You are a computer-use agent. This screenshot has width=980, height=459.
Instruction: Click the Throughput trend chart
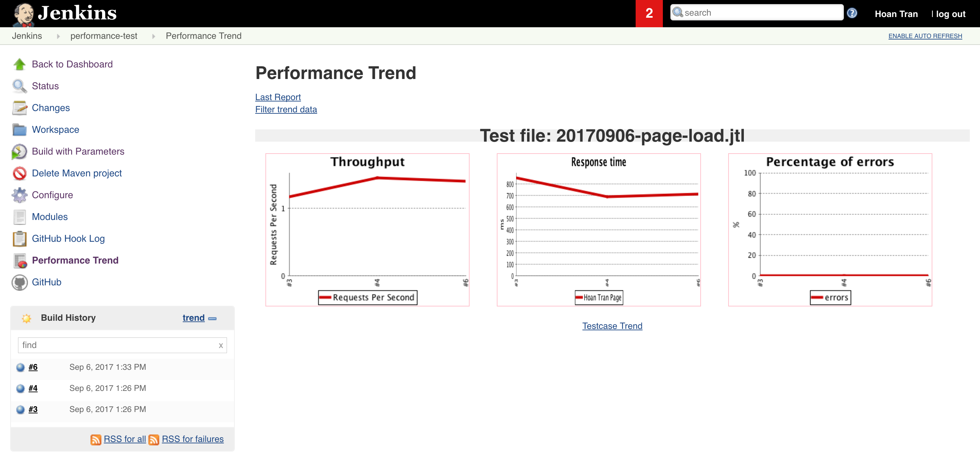click(x=367, y=229)
